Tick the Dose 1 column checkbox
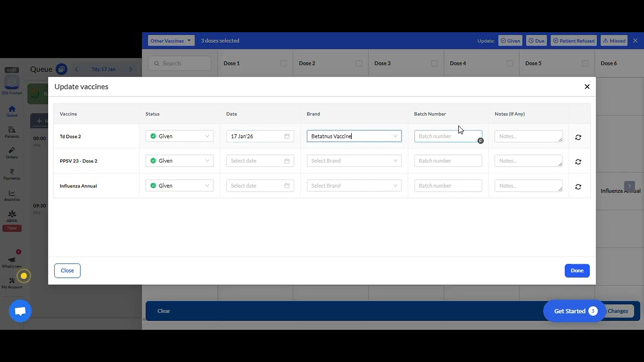644x362 pixels. point(283,63)
